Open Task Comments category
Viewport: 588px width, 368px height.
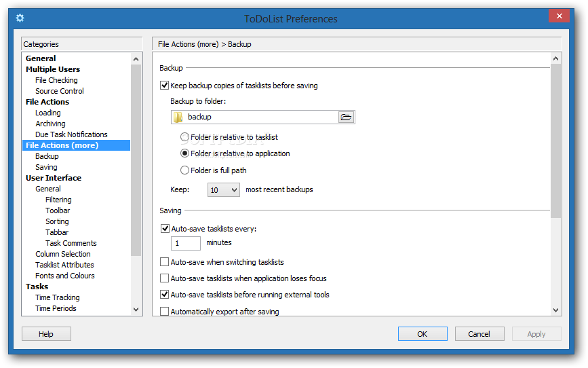(71, 243)
